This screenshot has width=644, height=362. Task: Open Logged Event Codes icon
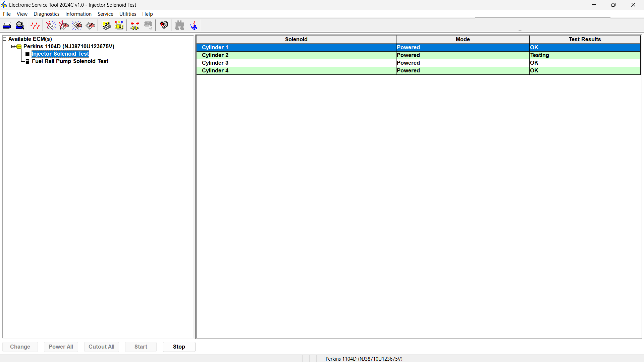click(x=90, y=25)
